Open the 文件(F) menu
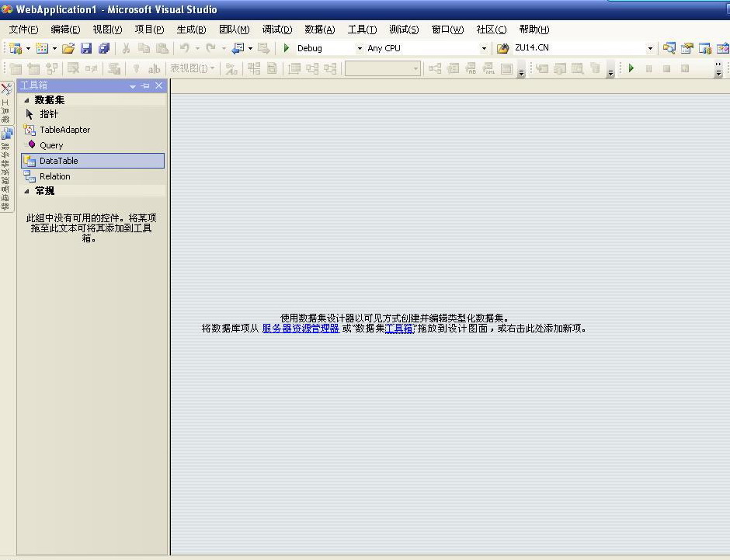Screen dimensions: 730x560 click(x=23, y=30)
